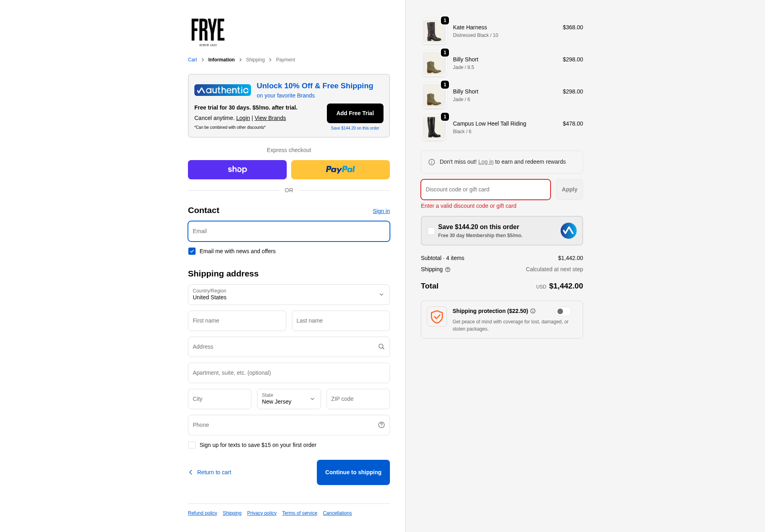This screenshot has width=765, height=532.
Task: Open the State dropdown
Action: [289, 399]
